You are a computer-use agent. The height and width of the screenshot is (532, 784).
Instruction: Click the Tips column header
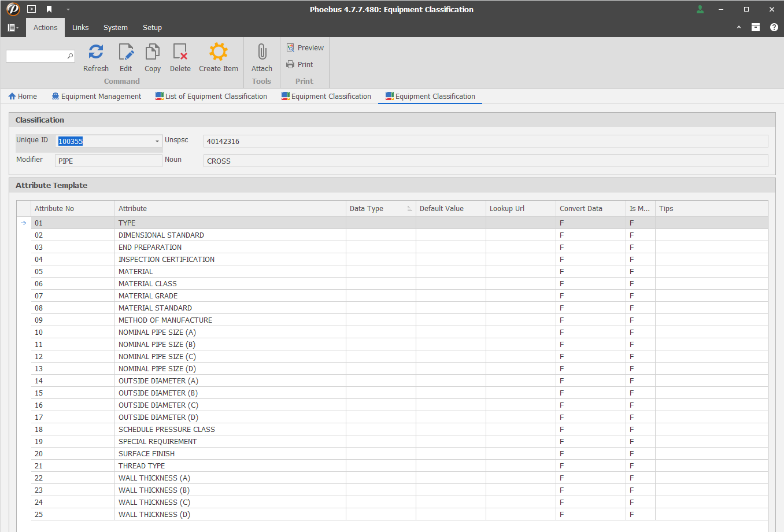(712, 209)
